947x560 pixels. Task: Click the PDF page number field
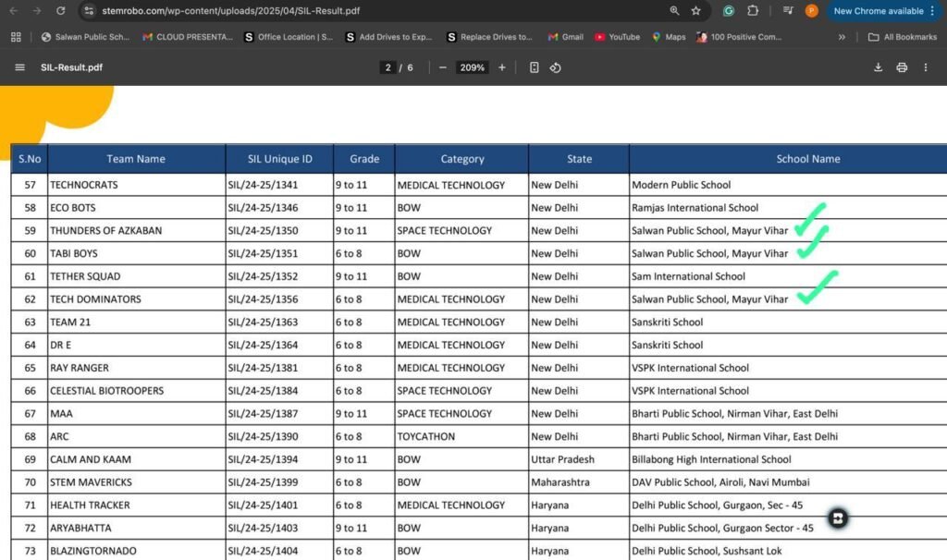(x=387, y=67)
